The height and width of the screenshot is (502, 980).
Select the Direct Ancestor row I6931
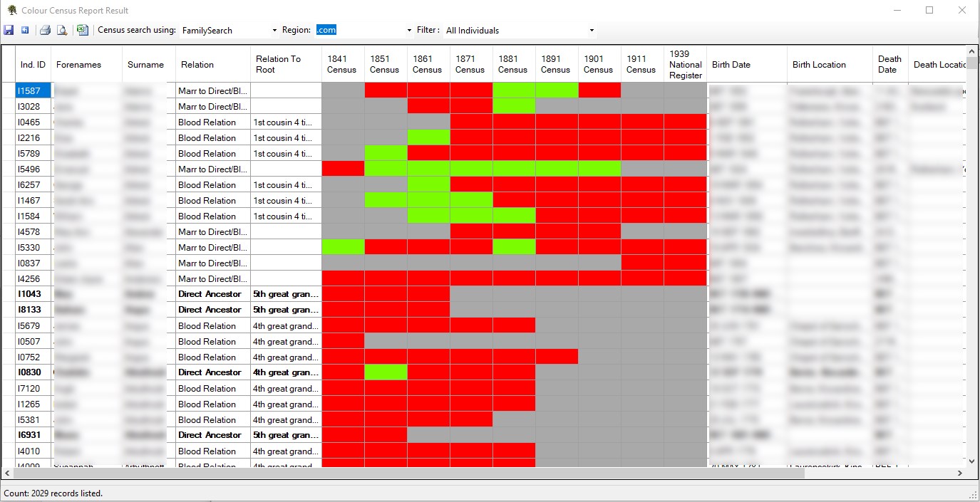pos(31,435)
